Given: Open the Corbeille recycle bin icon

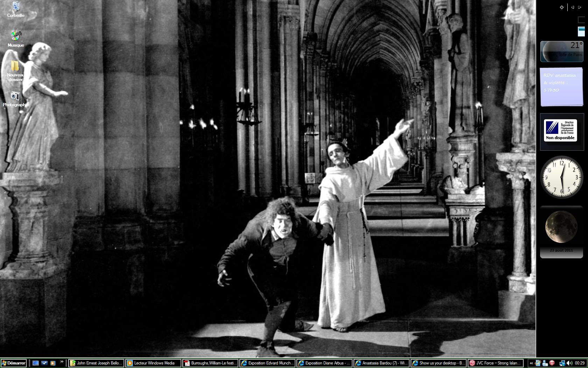Looking at the screenshot, I should pos(16,9).
